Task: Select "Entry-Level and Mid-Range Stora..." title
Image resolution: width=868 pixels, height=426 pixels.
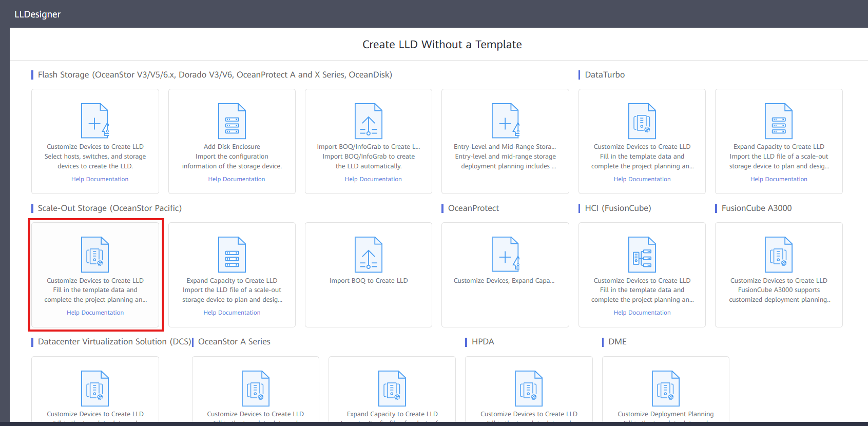Action: [x=505, y=147]
